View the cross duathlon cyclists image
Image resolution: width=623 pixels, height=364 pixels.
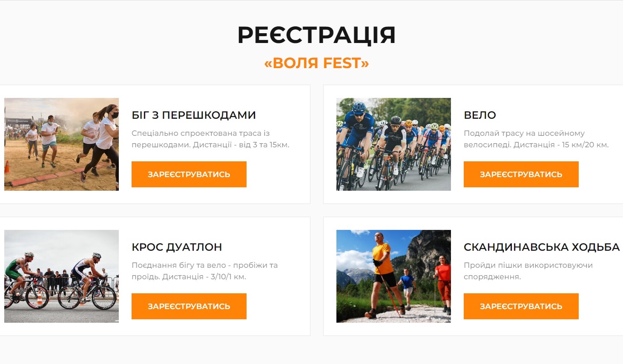pyautogui.click(x=61, y=276)
